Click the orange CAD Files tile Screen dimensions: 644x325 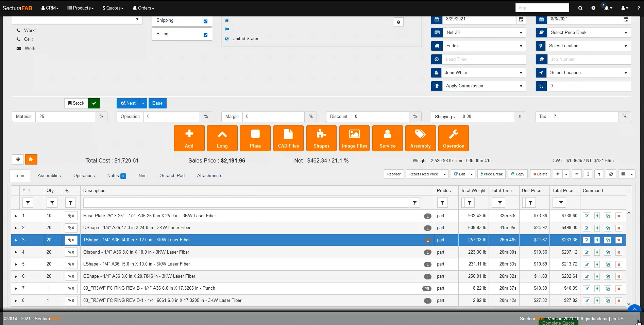[x=288, y=138]
